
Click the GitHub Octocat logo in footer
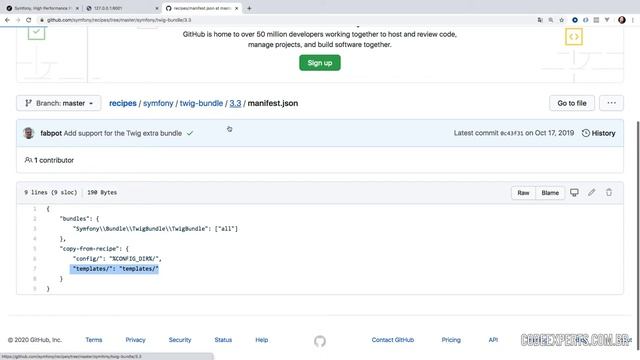320,341
